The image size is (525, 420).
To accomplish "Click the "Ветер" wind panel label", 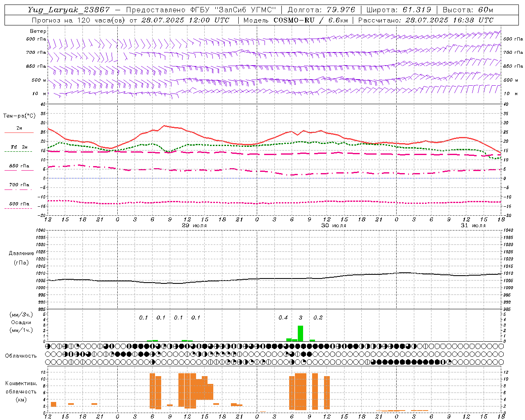I will coord(38,31).
